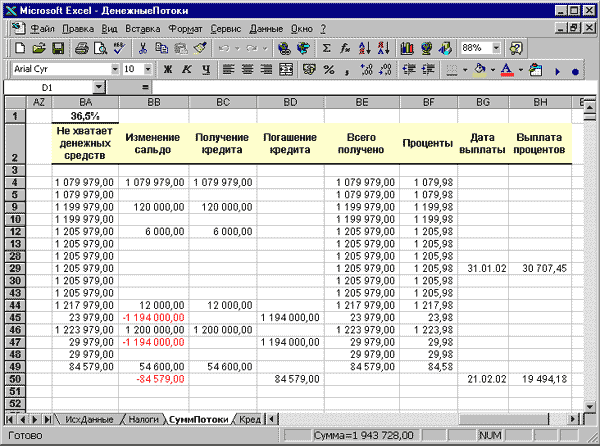
Task: Open the Undo history dropdown arrow
Action: 237,49
